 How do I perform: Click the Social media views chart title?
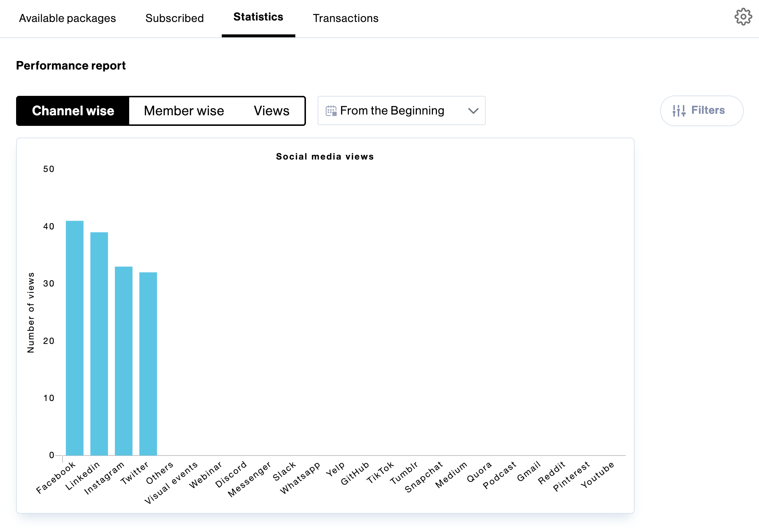click(x=325, y=157)
